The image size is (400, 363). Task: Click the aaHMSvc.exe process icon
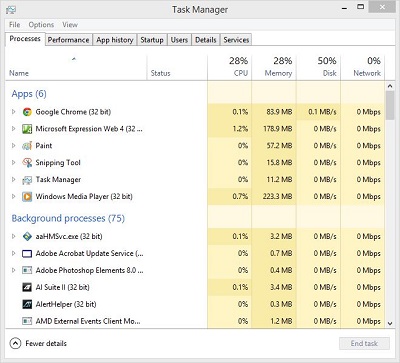[x=27, y=237]
